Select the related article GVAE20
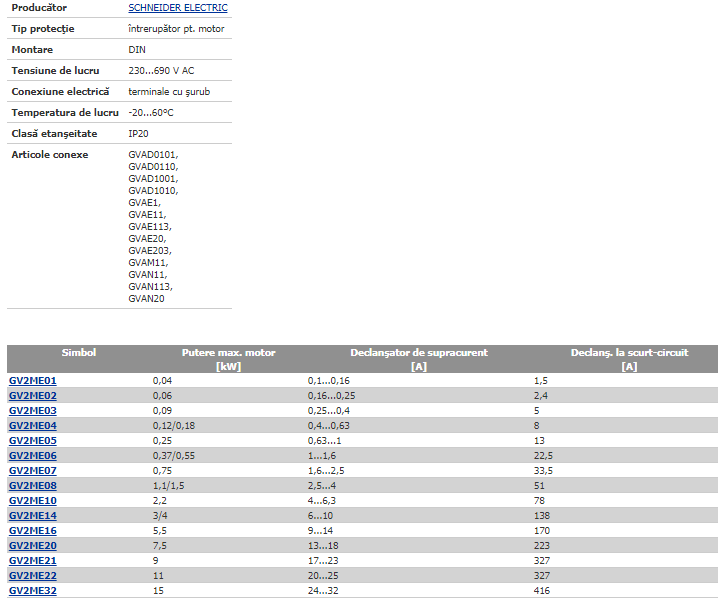The image size is (718, 598). [147, 239]
